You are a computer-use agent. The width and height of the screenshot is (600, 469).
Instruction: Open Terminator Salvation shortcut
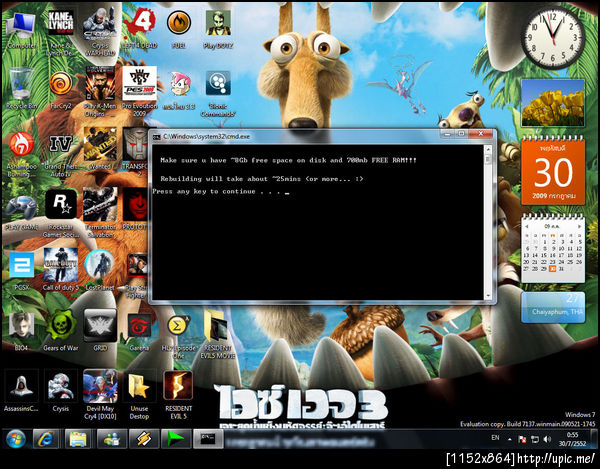tap(99, 213)
